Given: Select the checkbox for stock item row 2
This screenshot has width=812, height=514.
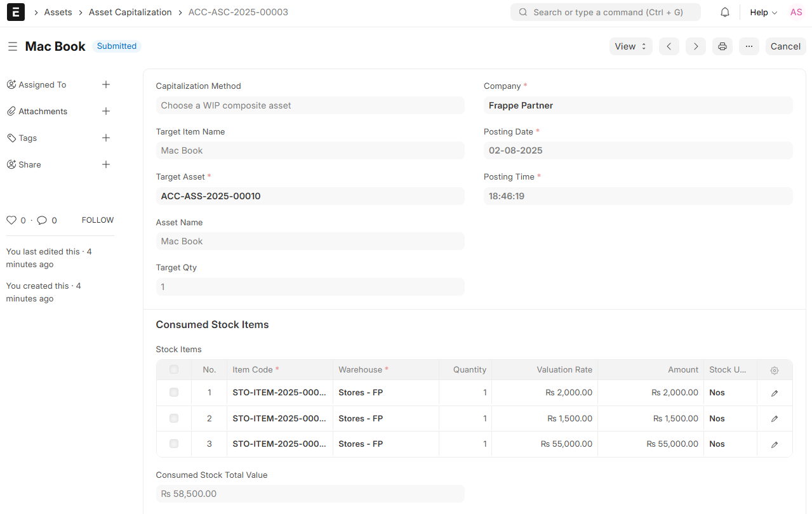Looking at the screenshot, I should point(174,418).
